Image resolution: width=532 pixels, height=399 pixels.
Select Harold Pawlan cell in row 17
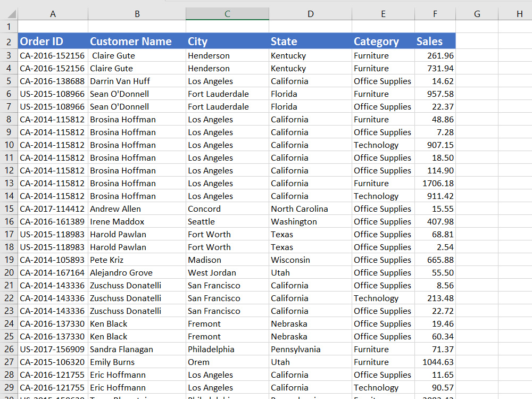137,235
